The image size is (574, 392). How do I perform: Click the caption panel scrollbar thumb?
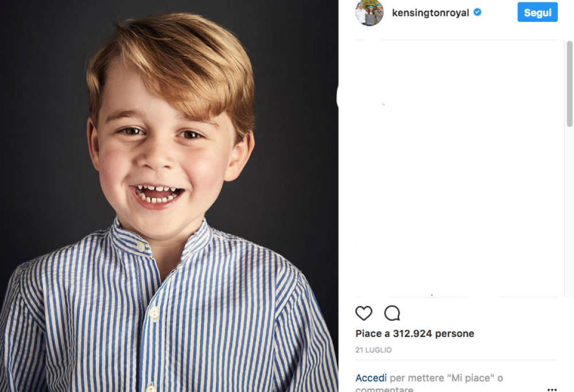click(x=569, y=83)
